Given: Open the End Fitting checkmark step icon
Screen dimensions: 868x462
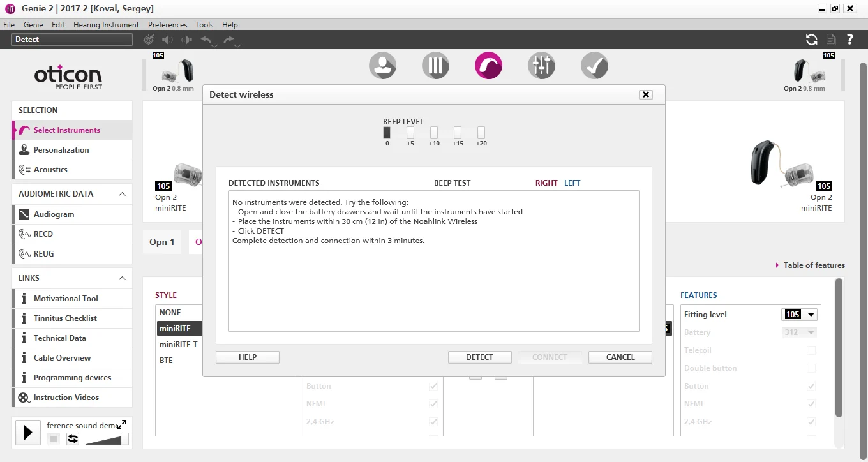Looking at the screenshot, I should point(594,66).
